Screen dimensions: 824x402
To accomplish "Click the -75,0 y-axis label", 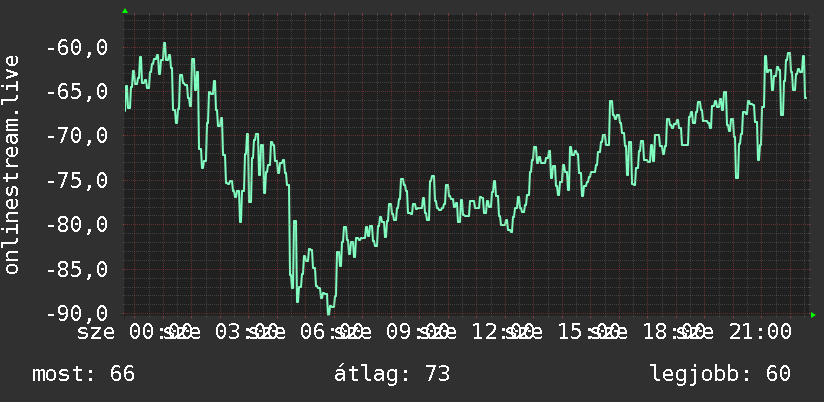I will coord(77,181).
